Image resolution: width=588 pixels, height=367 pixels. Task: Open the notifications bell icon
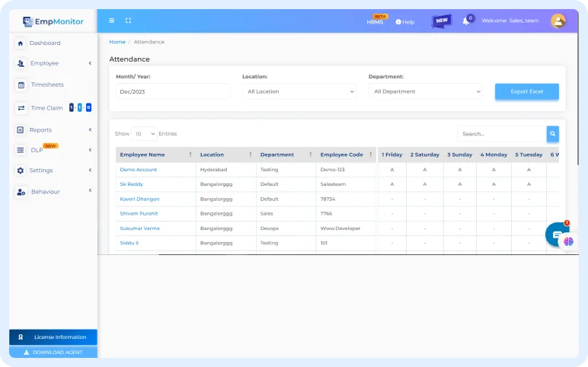coord(466,21)
